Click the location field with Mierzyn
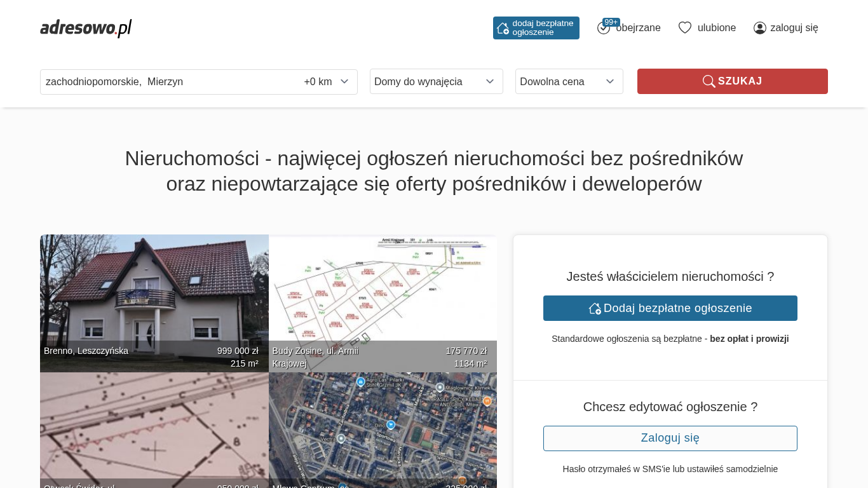The image size is (868, 488). pos(165,81)
